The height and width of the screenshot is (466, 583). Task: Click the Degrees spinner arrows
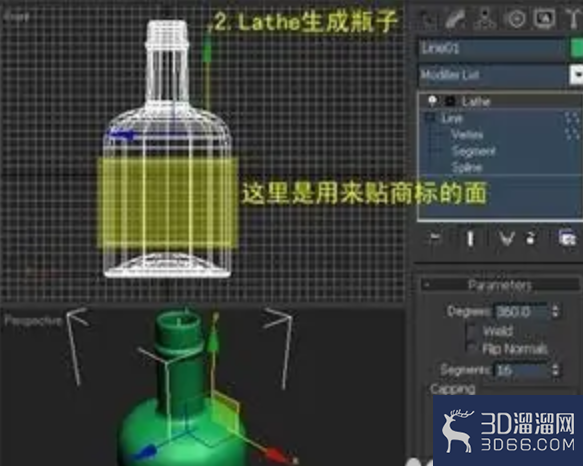pos(555,312)
